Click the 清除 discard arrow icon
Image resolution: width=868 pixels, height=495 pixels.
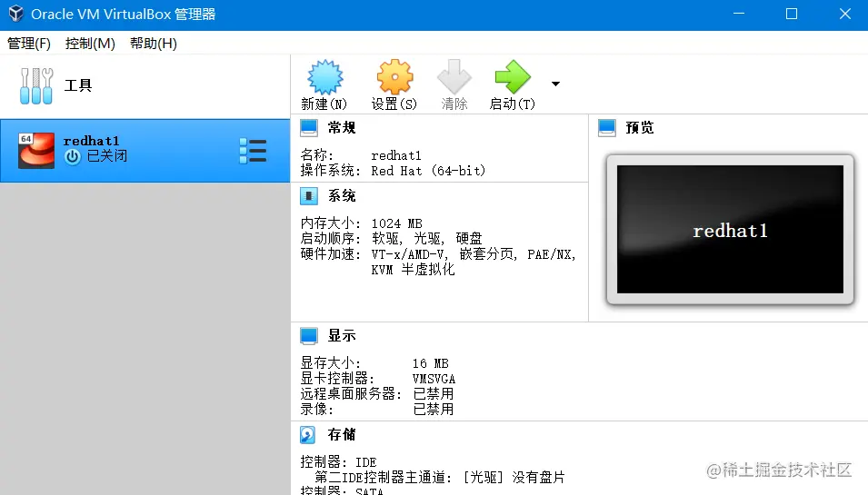tap(454, 77)
